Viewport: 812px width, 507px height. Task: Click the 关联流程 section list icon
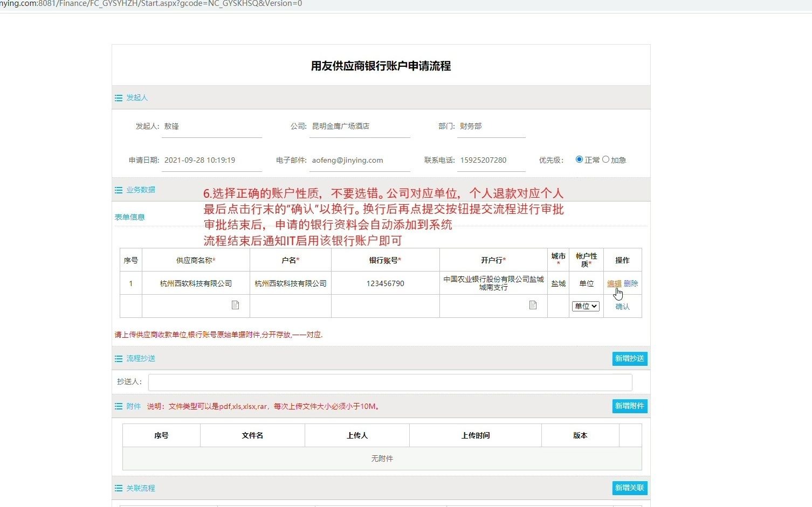click(119, 488)
